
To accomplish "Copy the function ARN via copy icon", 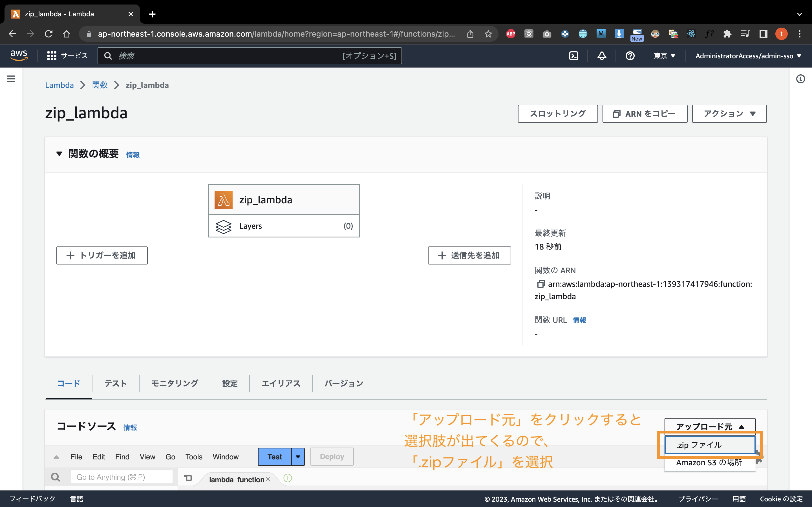I will point(541,284).
